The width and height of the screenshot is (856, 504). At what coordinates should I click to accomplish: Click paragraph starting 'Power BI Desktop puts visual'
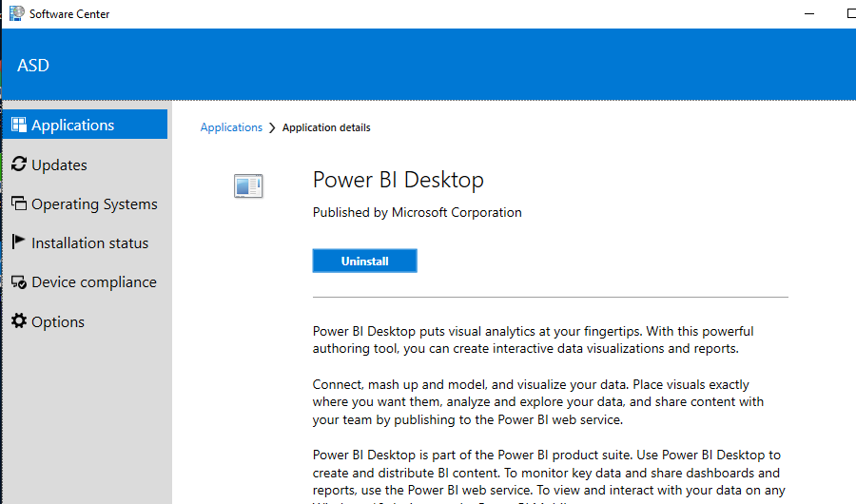533,339
